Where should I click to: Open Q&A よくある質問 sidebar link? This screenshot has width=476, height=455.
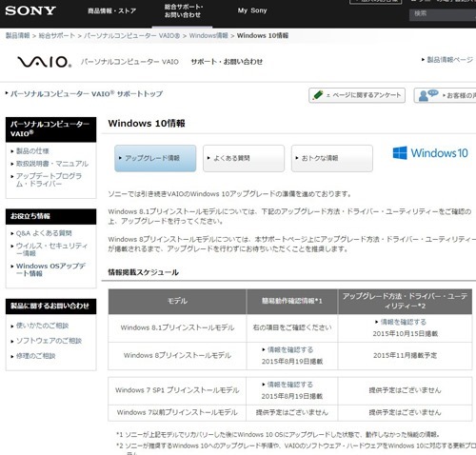tap(44, 233)
